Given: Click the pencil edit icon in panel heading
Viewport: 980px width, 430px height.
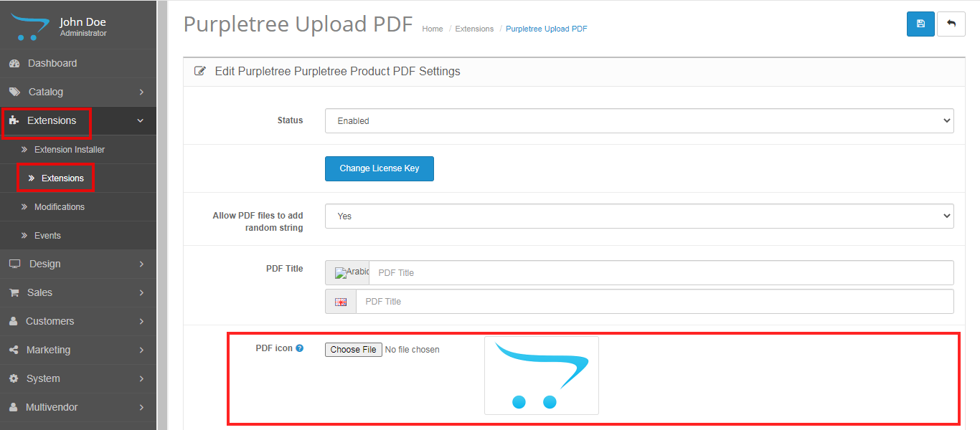Looking at the screenshot, I should 200,72.
